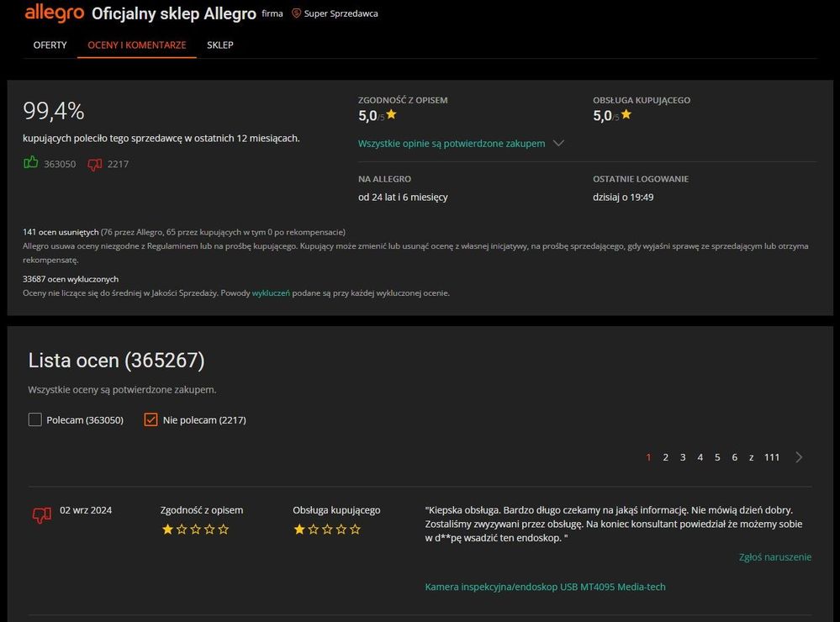
Task: Click the 'Oficjalny sklep Allegro' seller name
Action: point(173,13)
